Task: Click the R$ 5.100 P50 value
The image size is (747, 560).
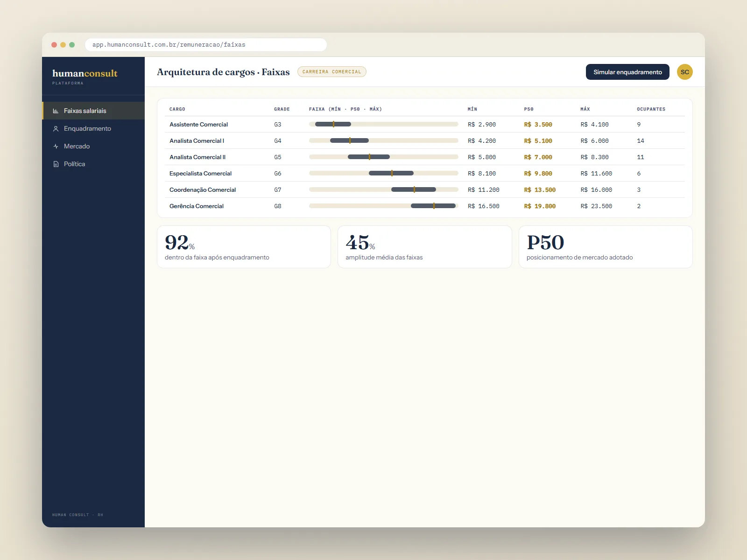Action: [538, 141]
